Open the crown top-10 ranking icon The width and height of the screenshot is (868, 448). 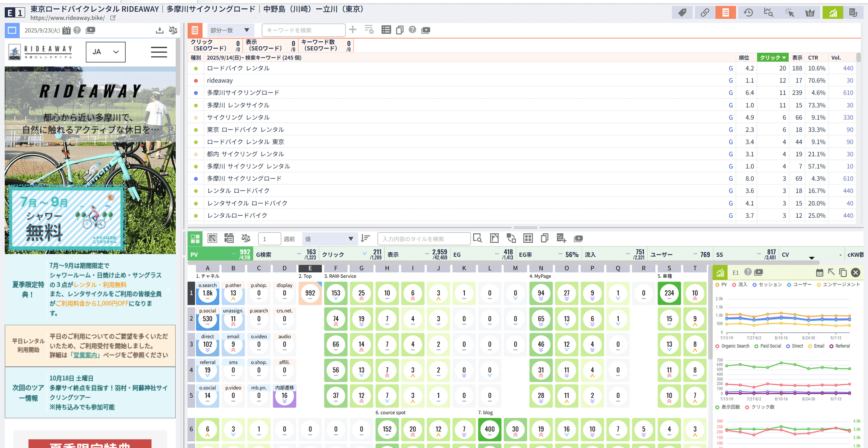(x=810, y=13)
